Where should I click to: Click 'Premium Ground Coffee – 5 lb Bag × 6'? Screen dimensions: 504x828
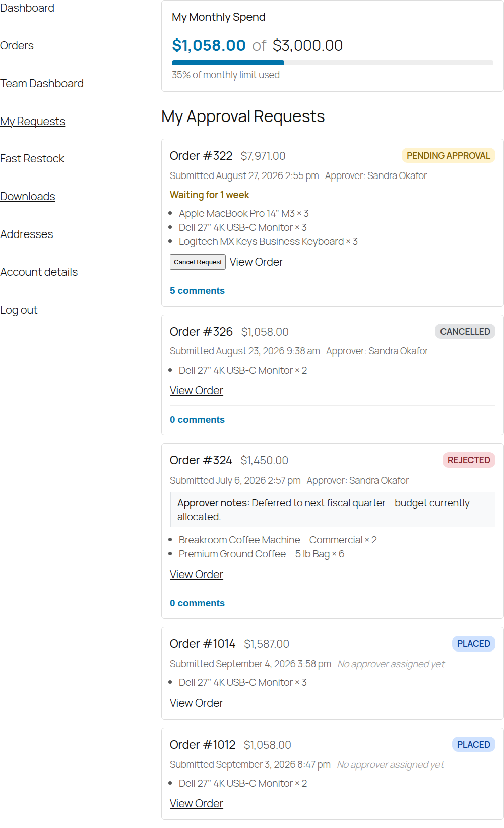(x=262, y=554)
